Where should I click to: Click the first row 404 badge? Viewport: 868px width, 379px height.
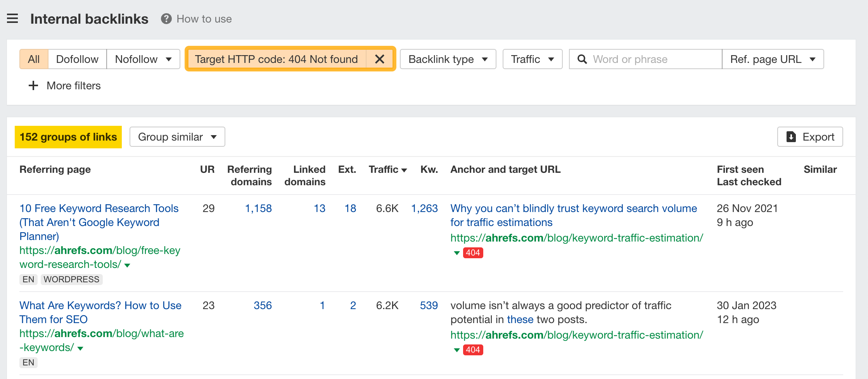(473, 253)
